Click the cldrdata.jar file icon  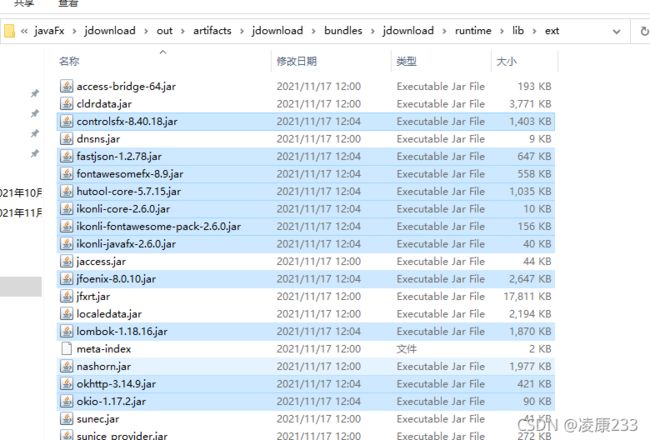click(x=66, y=104)
